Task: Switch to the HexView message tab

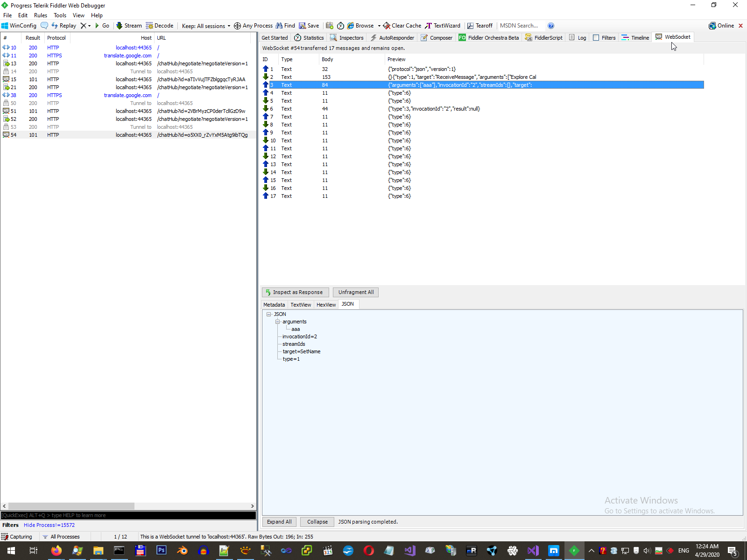Action: [x=326, y=305]
